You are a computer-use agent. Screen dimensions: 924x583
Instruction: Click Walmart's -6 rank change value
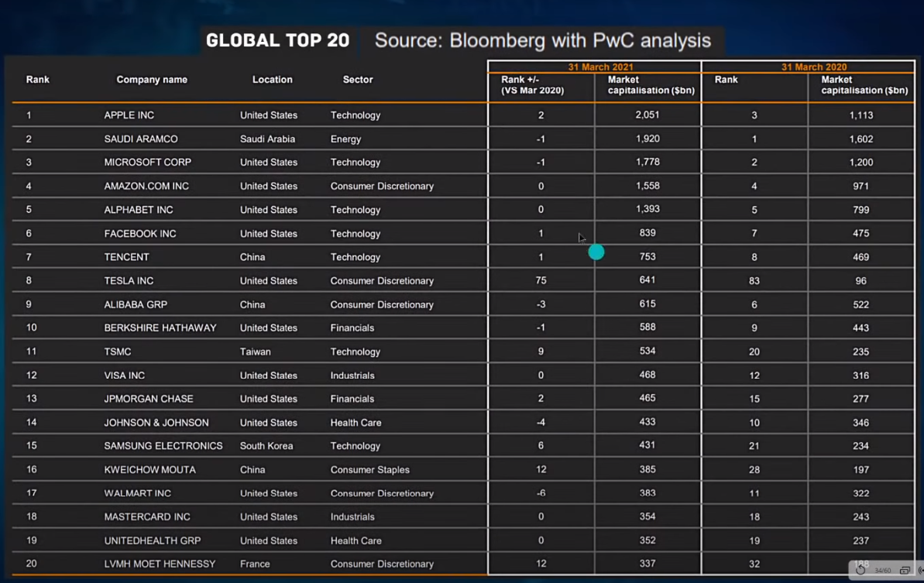click(541, 493)
